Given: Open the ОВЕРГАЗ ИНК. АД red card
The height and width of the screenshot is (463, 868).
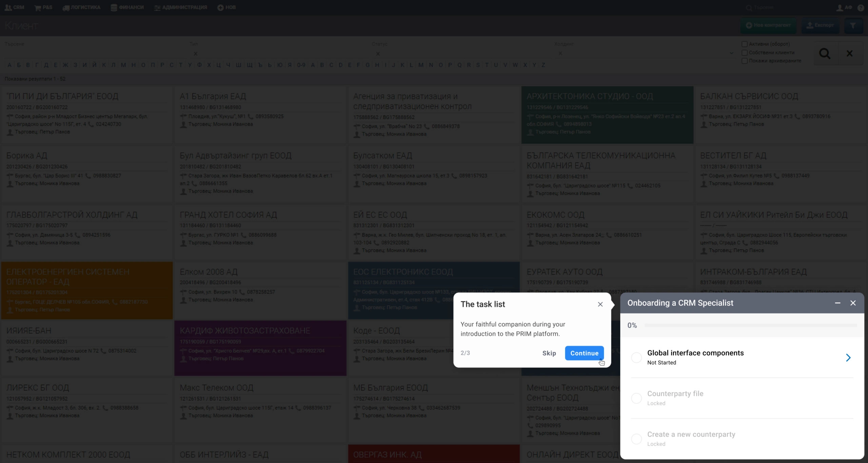Looking at the screenshot, I should (x=434, y=454).
